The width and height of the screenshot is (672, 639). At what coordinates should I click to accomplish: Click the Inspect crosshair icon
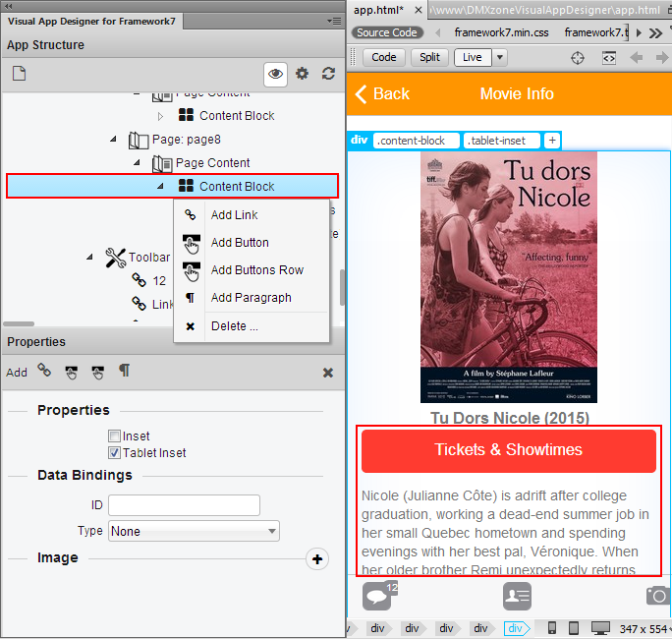click(578, 57)
